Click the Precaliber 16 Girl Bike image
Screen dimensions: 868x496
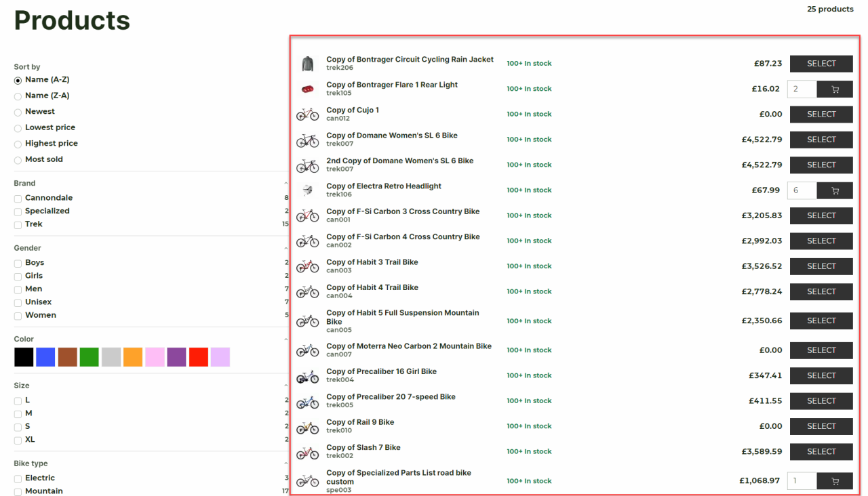pyautogui.click(x=308, y=376)
